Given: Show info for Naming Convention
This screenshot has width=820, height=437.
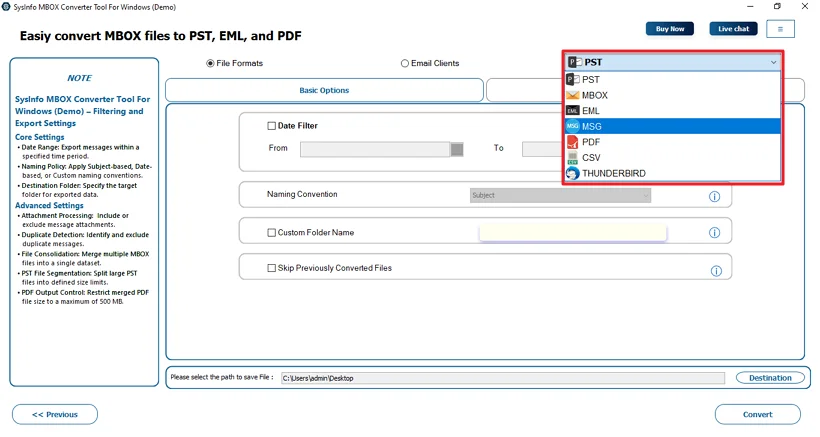Looking at the screenshot, I should [714, 197].
